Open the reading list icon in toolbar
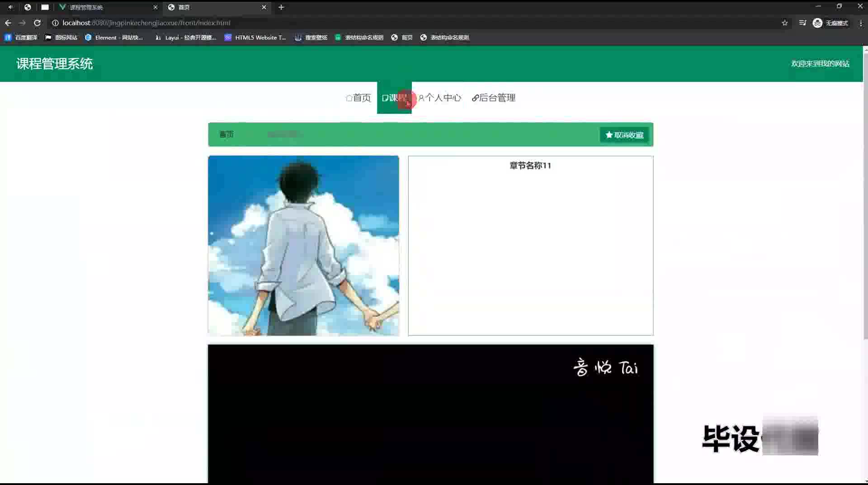This screenshot has height=485, width=868. point(802,23)
